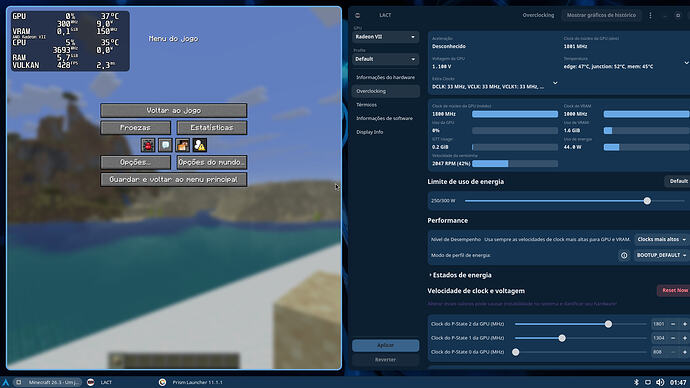Select the Overclocking sidebar page

pyautogui.click(x=385, y=91)
